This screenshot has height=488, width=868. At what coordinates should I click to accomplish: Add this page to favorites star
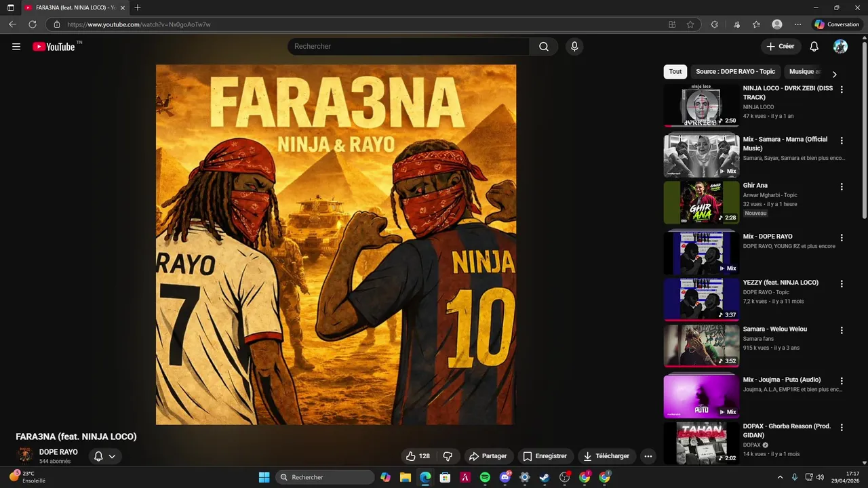tap(690, 24)
